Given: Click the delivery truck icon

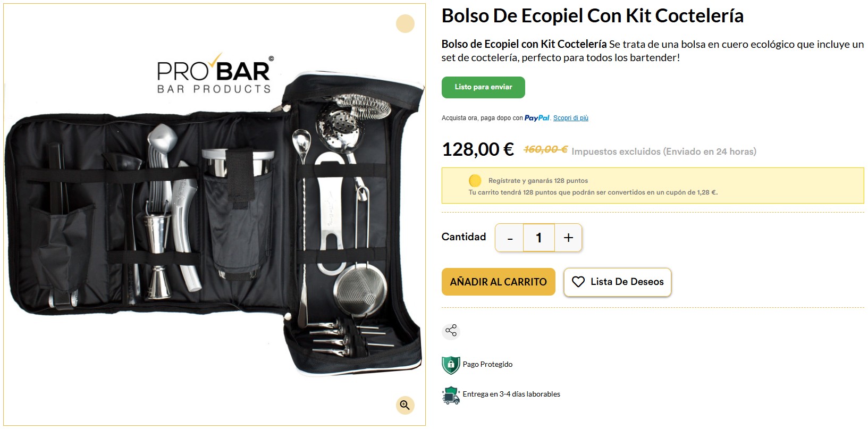Looking at the screenshot, I should click(451, 395).
